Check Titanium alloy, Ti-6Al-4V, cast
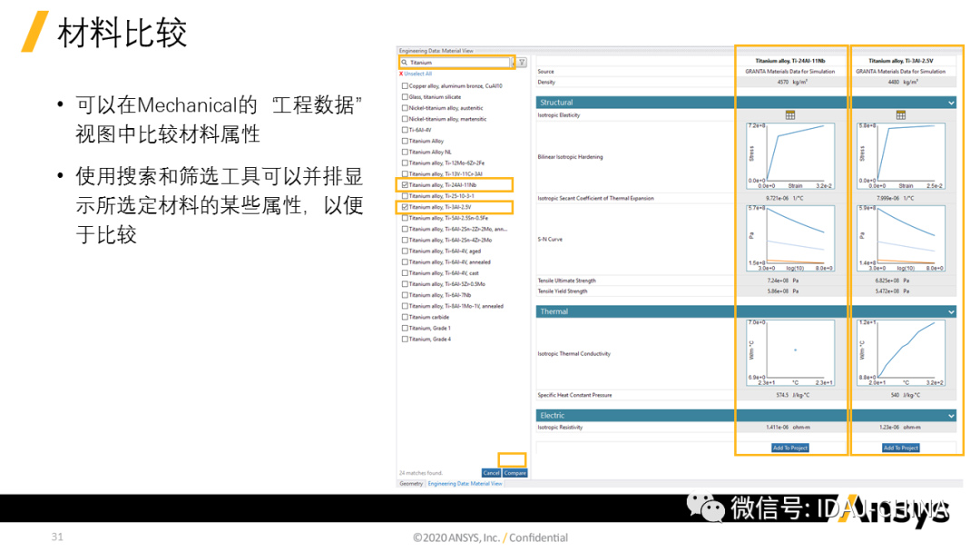980x552 pixels. [405, 273]
